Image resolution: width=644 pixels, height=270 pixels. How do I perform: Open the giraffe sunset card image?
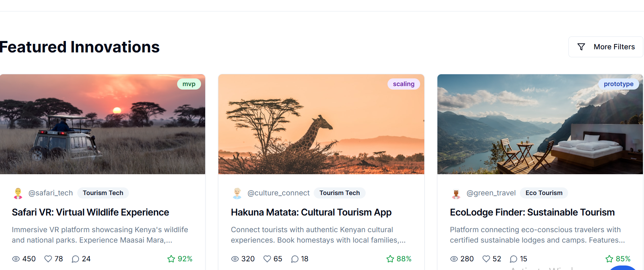tap(321, 124)
